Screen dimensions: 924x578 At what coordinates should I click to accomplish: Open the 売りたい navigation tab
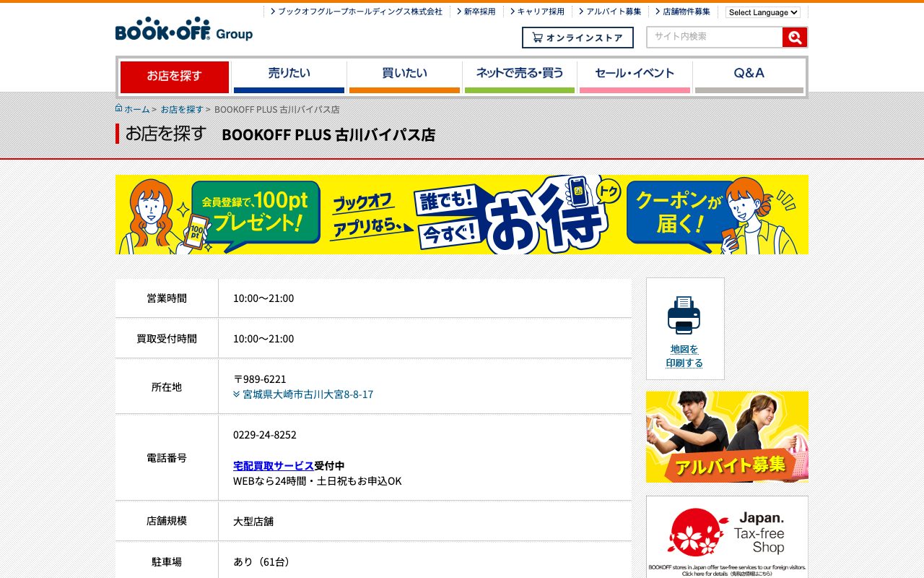tap(289, 77)
